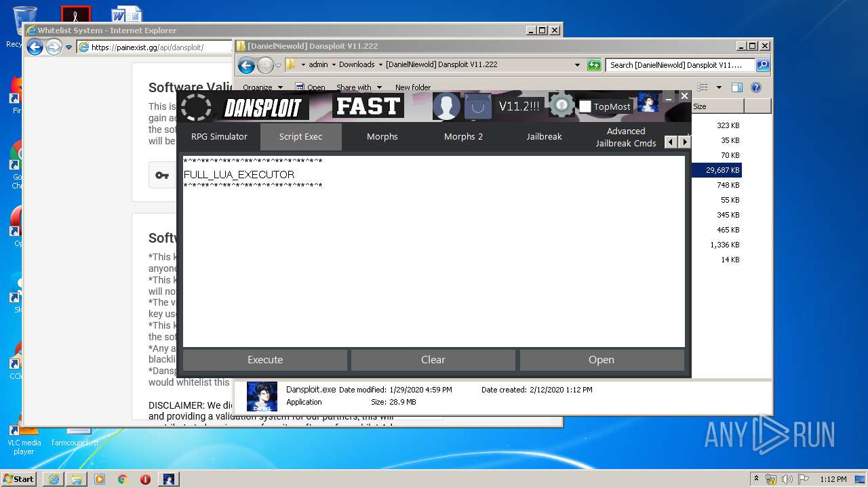Image resolution: width=868 pixels, height=488 pixels.
Task: Click the Explorer search box
Action: tap(680, 65)
